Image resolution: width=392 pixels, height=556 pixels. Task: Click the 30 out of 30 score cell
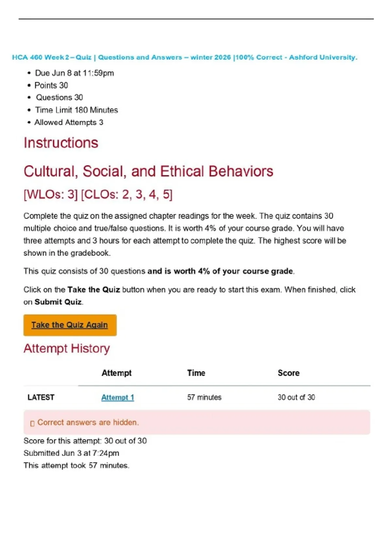coord(296,397)
